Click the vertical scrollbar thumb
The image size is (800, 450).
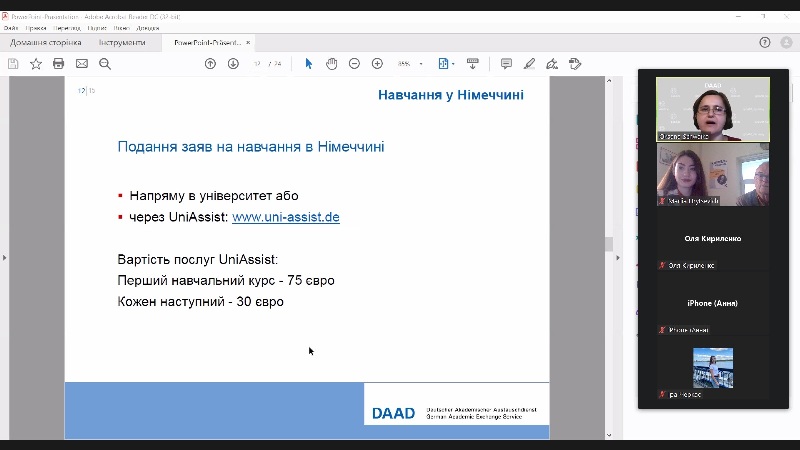tap(609, 244)
